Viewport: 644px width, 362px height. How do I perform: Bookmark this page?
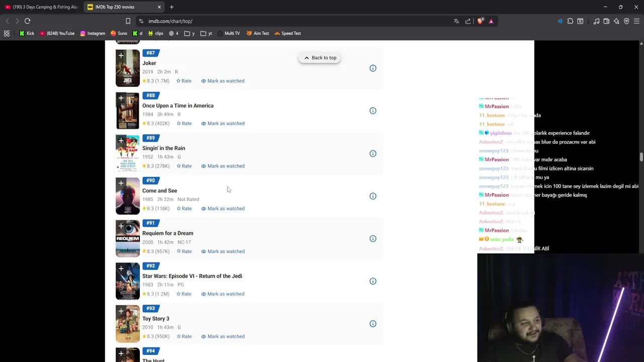[128, 21]
